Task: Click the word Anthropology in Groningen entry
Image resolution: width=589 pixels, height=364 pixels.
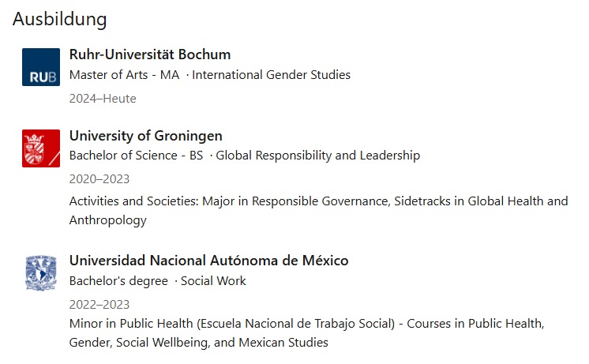Action: [108, 220]
